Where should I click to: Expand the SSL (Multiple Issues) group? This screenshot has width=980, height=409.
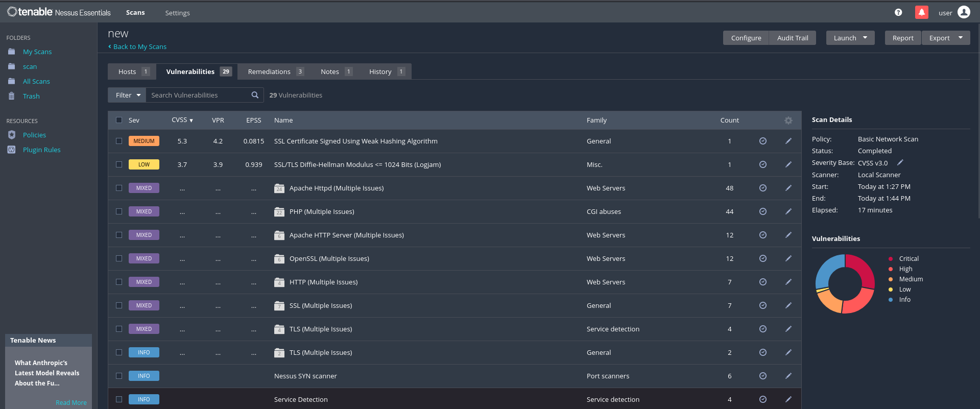[321, 305]
